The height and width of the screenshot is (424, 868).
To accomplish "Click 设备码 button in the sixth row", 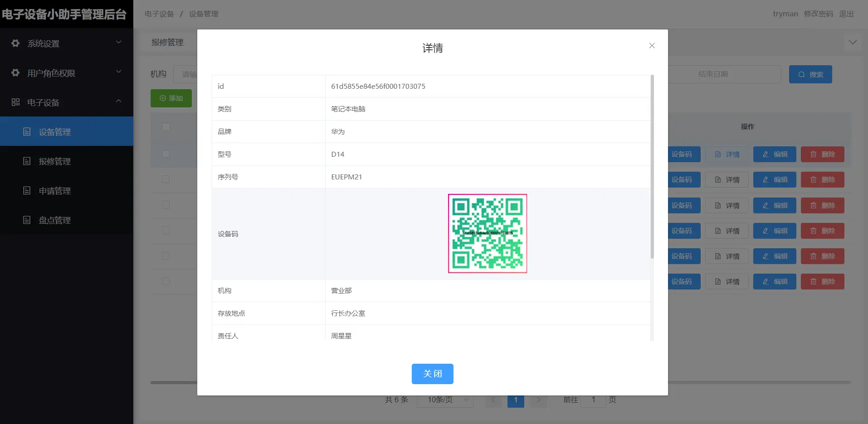I will [684, 281].
